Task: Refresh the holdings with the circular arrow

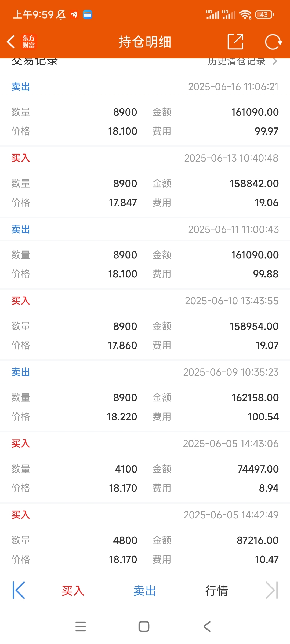Action: tap(273, 42)
